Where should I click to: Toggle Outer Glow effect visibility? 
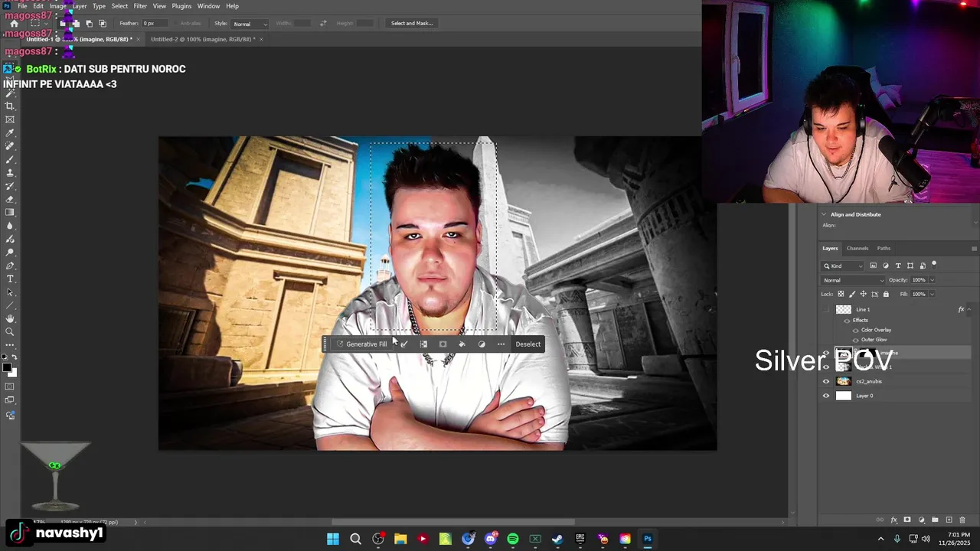(855, 340)
